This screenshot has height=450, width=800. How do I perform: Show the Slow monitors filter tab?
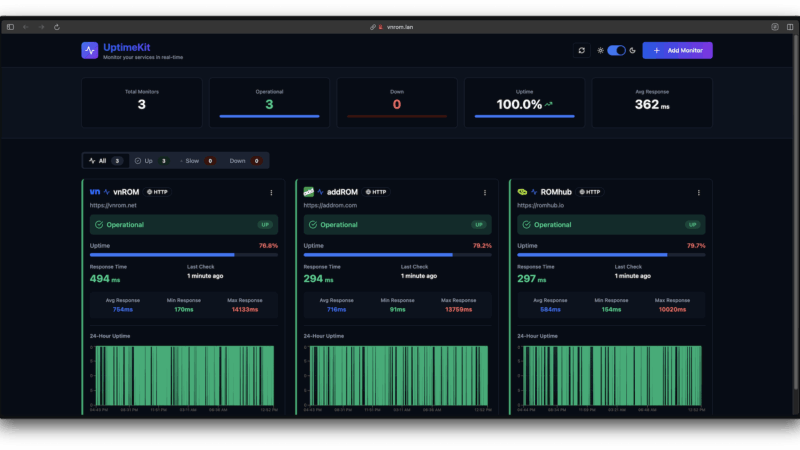[197, 160]
